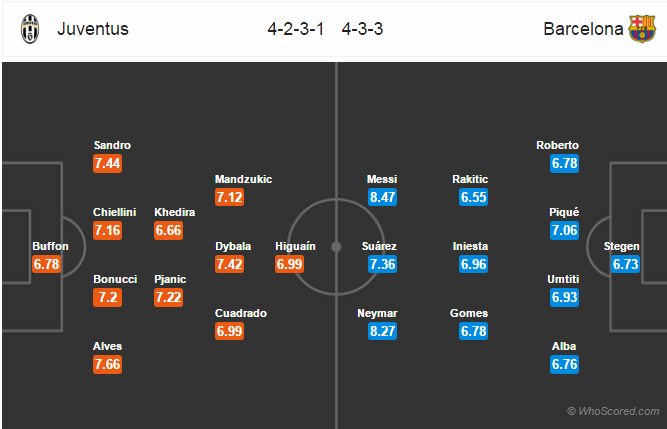This screenshot has width=667, height=429.
Task: Open Dybala player name
Action: 233,246
